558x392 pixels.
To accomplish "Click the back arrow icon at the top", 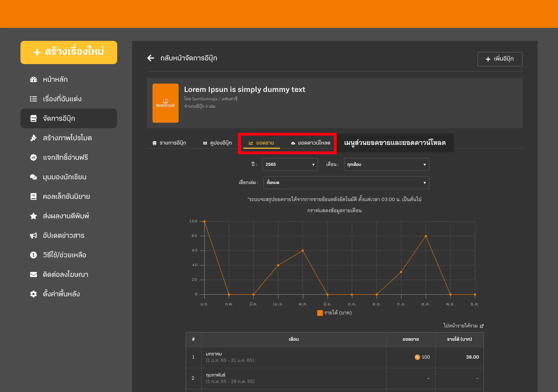I will coord(151,58).
